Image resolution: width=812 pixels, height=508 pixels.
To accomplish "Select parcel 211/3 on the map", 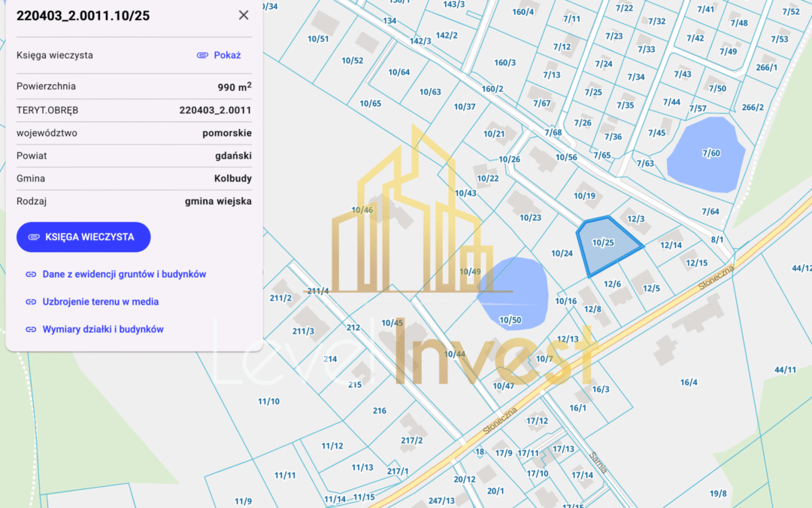I will pyautogui.click(x=303, y=331).
